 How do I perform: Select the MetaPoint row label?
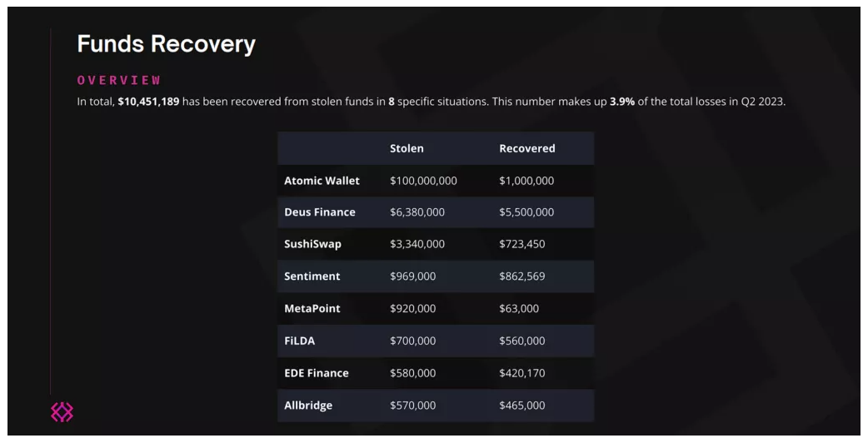pos(312,308)
